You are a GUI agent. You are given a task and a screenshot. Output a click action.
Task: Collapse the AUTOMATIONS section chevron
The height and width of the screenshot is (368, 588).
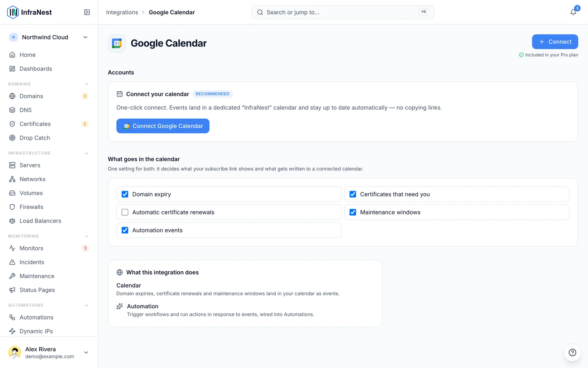click(86, 305)
